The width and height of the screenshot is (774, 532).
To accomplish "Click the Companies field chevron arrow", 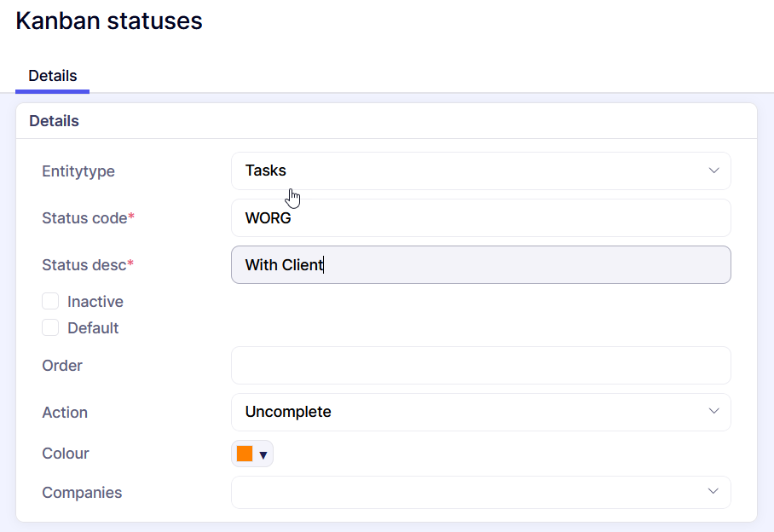I will point(713,492).
